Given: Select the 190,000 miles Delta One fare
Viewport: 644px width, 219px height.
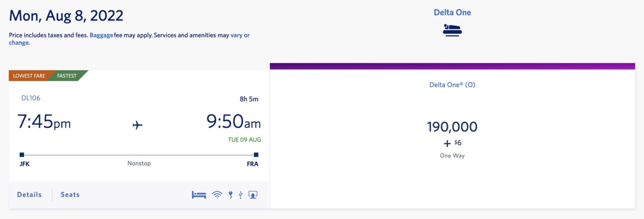Looking at the screenshot, I should [452, 127].
